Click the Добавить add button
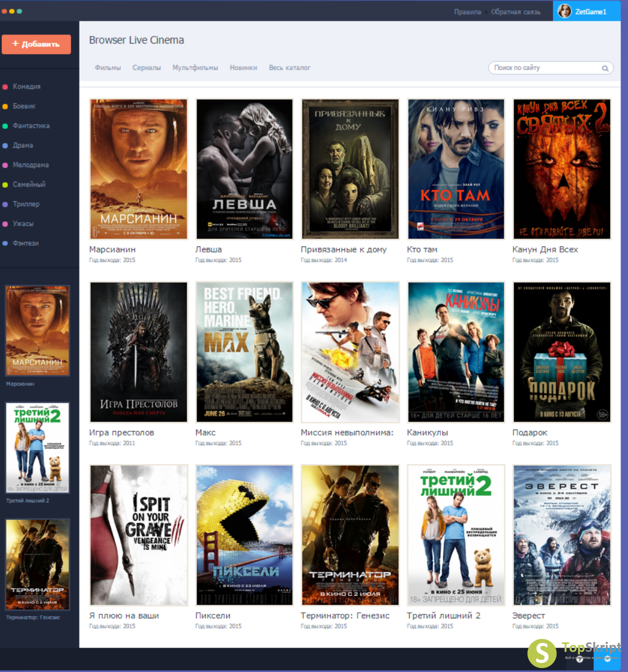Screen dimensions: 628x672 tap(36, 44)
